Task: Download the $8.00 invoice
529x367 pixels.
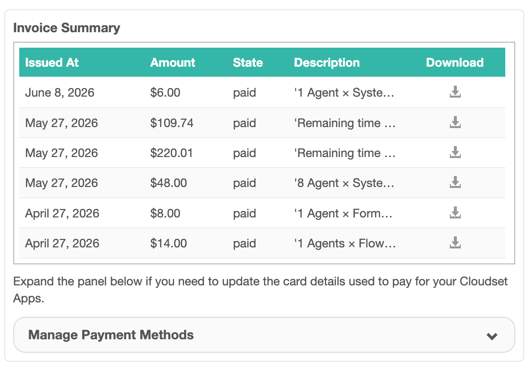Action: tap(455, 213)
